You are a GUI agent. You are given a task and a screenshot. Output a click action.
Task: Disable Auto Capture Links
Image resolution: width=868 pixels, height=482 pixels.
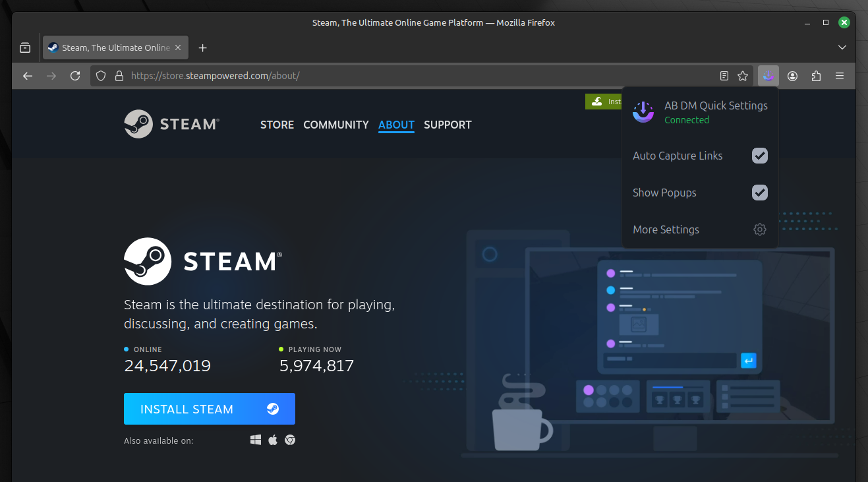coord(759,156)
